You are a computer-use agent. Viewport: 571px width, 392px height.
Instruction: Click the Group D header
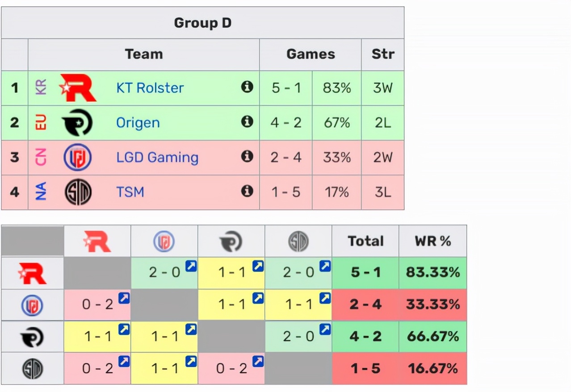(x=202, y=22)
